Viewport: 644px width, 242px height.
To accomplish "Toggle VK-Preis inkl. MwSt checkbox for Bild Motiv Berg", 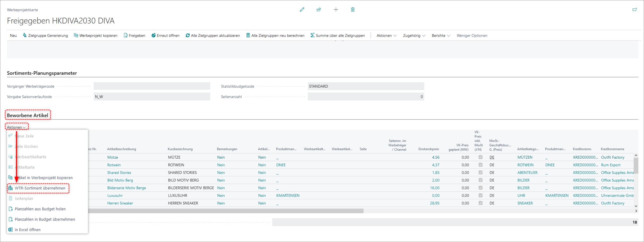I will tap(480, 180).
